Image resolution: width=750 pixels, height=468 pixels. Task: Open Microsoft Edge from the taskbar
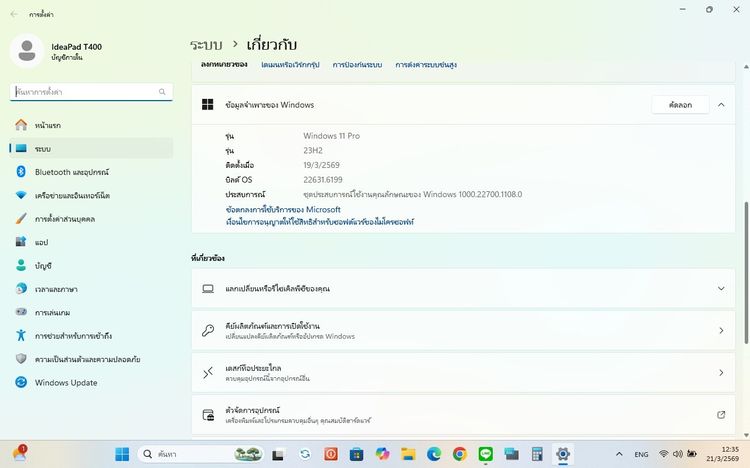coord(434,454)
